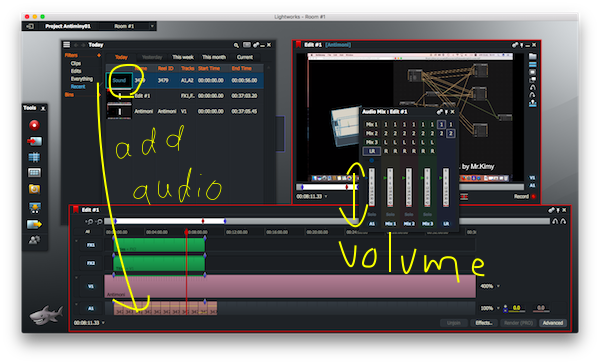This screenshot has width=600, height=364.
Task: Click the folder icon in Edit #1 viewer sidebar
Action: point(532,56)
